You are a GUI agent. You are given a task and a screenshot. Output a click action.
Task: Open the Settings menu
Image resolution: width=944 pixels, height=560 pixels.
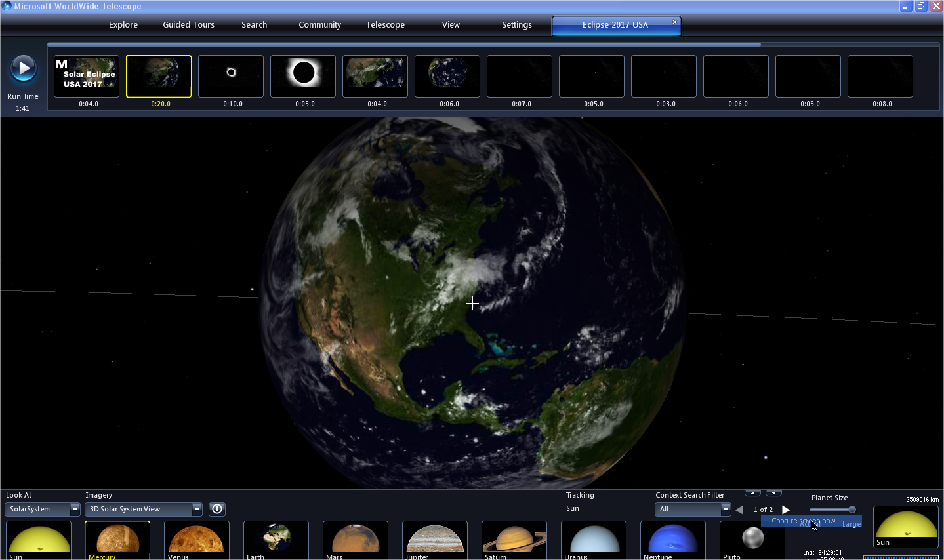(x=517, y=25)
